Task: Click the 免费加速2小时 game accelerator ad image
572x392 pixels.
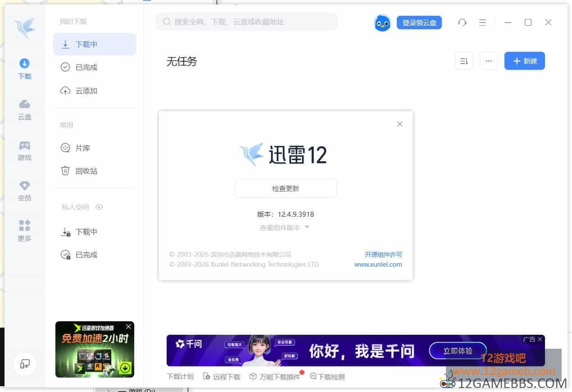Action: coord(95,349)
